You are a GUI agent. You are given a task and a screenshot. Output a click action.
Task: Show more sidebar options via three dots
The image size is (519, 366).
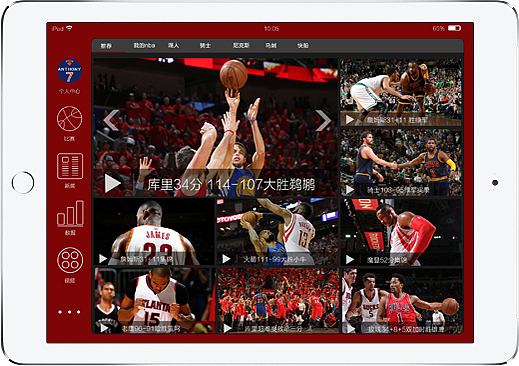coord(69,312)
